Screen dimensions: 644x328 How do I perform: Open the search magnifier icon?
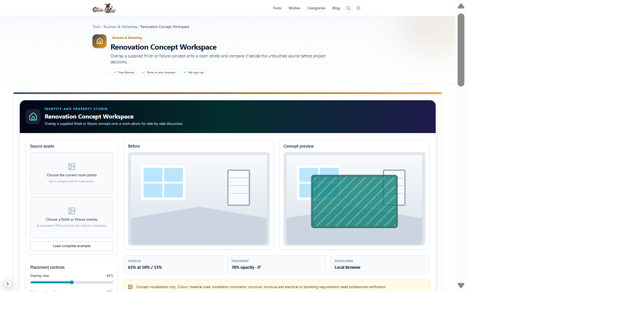348,8
